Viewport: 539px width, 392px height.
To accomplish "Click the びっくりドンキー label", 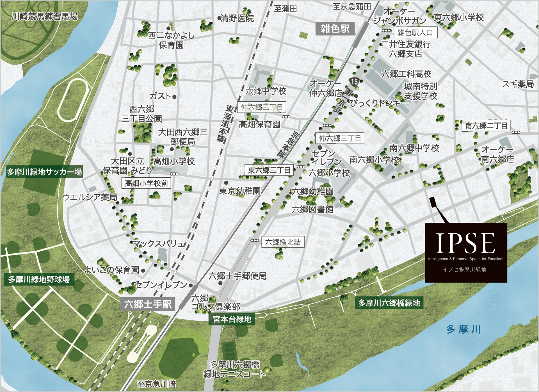I will [x=379, y=103].
